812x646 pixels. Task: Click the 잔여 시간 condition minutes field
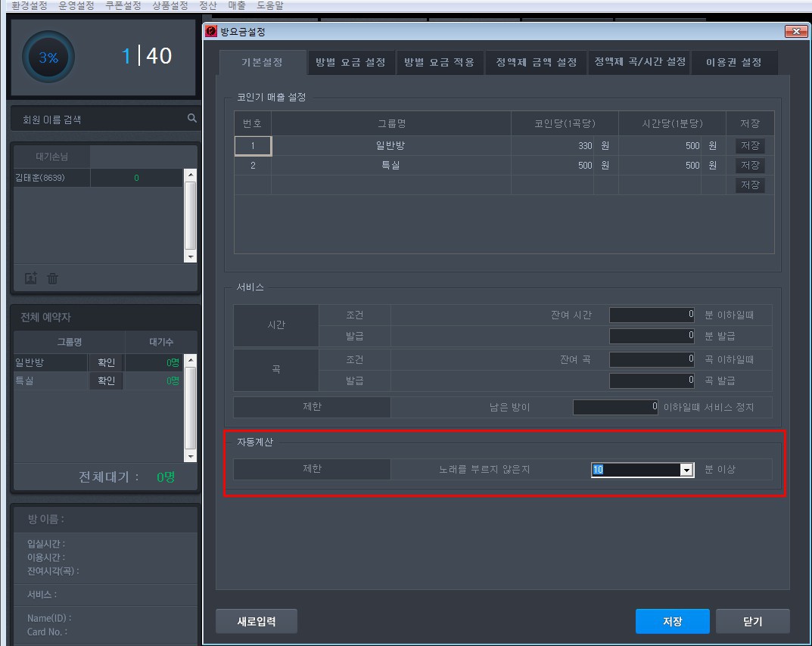click(x=652, y=315)
